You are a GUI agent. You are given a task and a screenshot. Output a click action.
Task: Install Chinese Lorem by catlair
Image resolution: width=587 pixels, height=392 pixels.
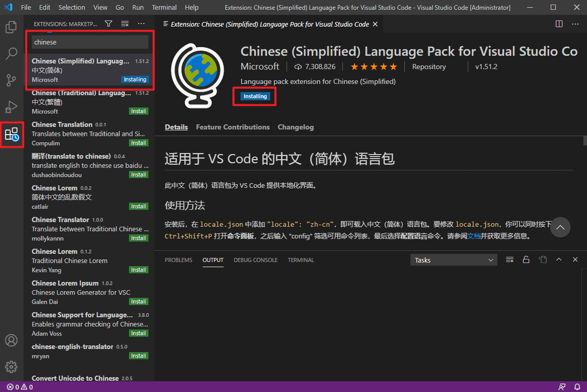click(139, 206)
